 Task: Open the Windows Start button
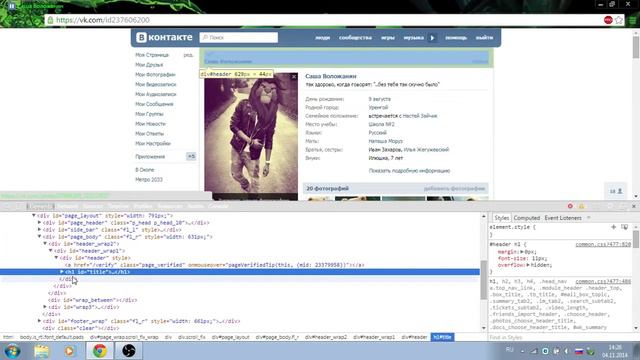click(12, 351)
